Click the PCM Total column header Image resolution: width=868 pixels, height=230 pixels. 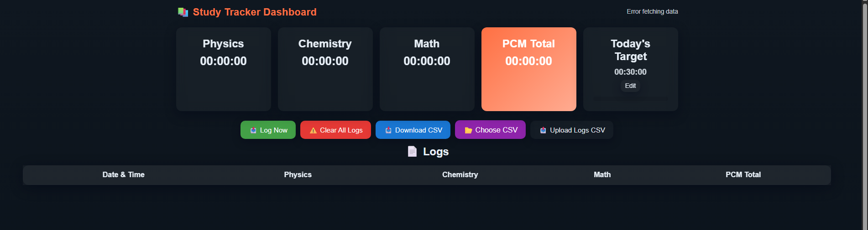(743, 174)
